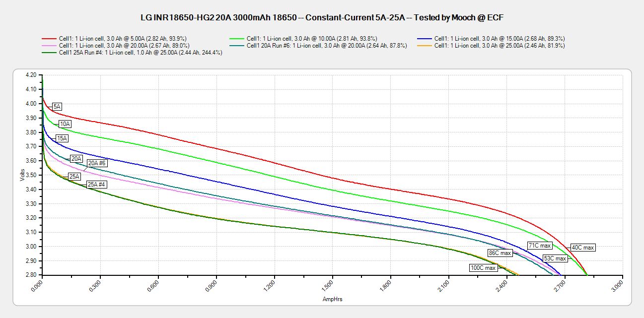Image resolution: width=644 pixels, height=318 pixels.
Task: Click the bright green 10.00A legend swatch
Action: [x=236, y=38]
